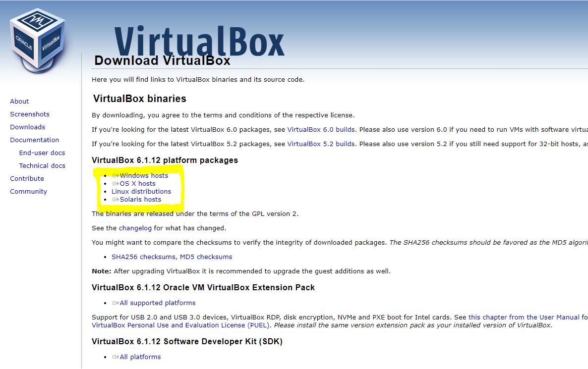The height and width of the screenshot is (369, 588).
Task: Click the external-link arrow before Solaris hosts
Action: (116, 199)
